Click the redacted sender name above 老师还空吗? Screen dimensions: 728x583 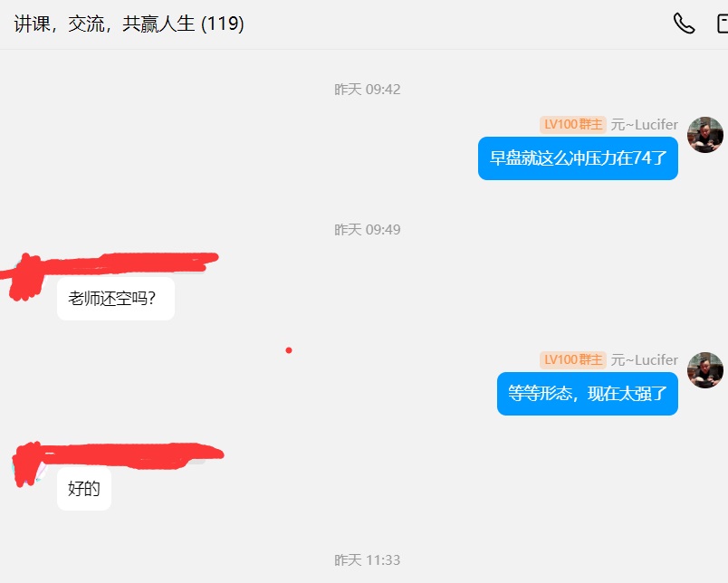(x=131, y=263)
